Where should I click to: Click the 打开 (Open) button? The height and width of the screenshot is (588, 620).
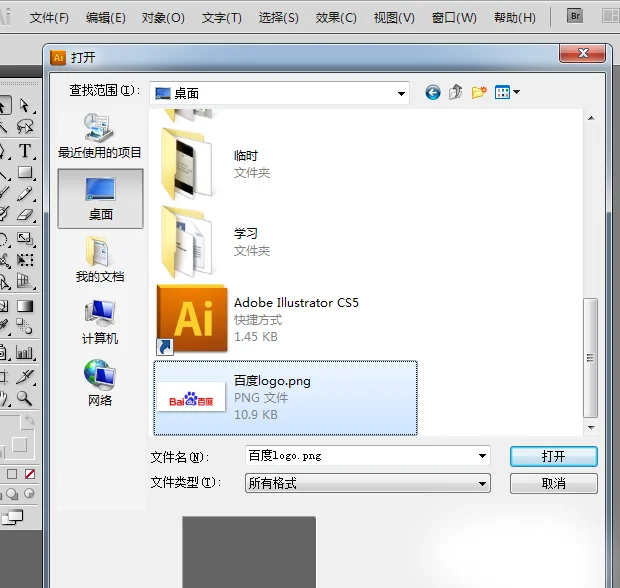coord(554,456)
